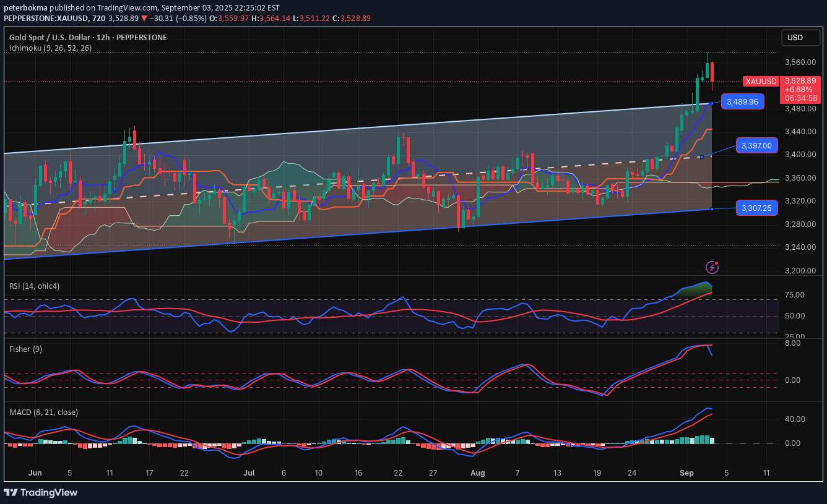This screenshot has width=827, height=504.
Task: Select the MACD (8, 21, close) indicator label
Action: 43,412
